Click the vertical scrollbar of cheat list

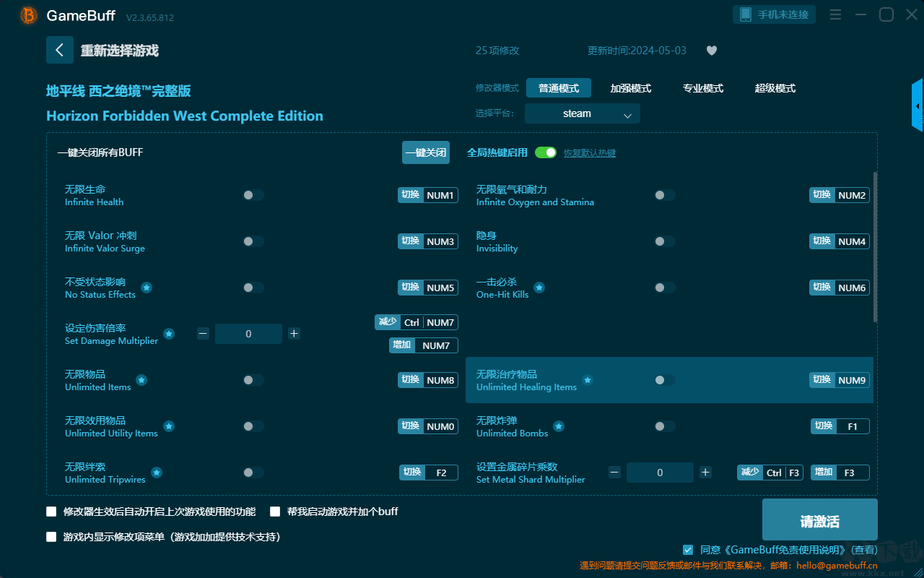click(876, 246)
